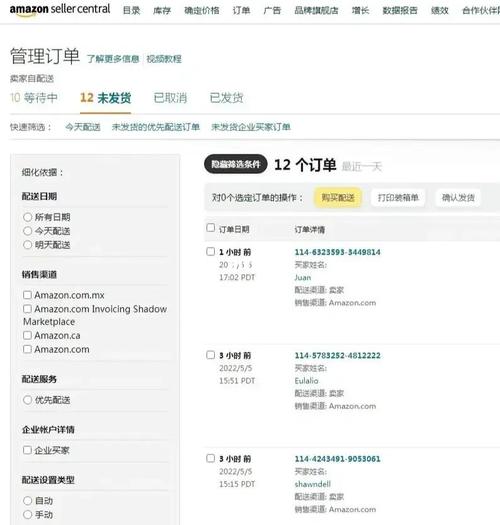
Task: Open the 视频教程 link
Action: pyautogui.click(x=164, y=59)
